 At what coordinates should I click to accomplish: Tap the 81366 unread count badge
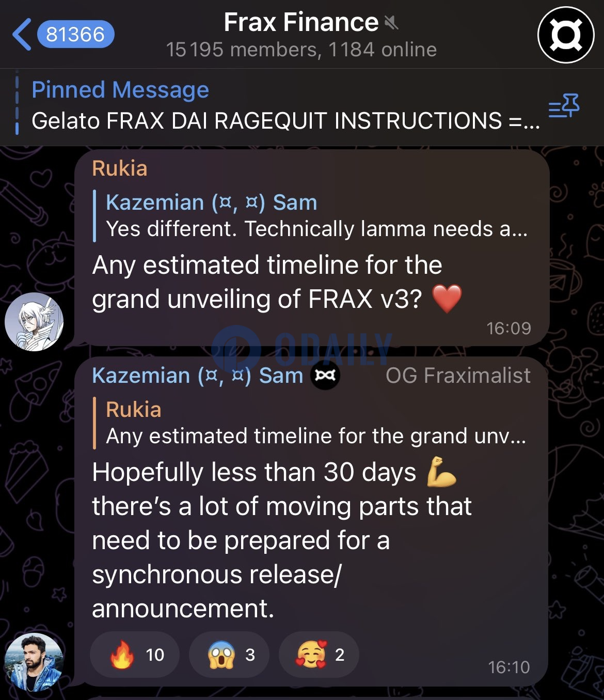coord(75,35)
